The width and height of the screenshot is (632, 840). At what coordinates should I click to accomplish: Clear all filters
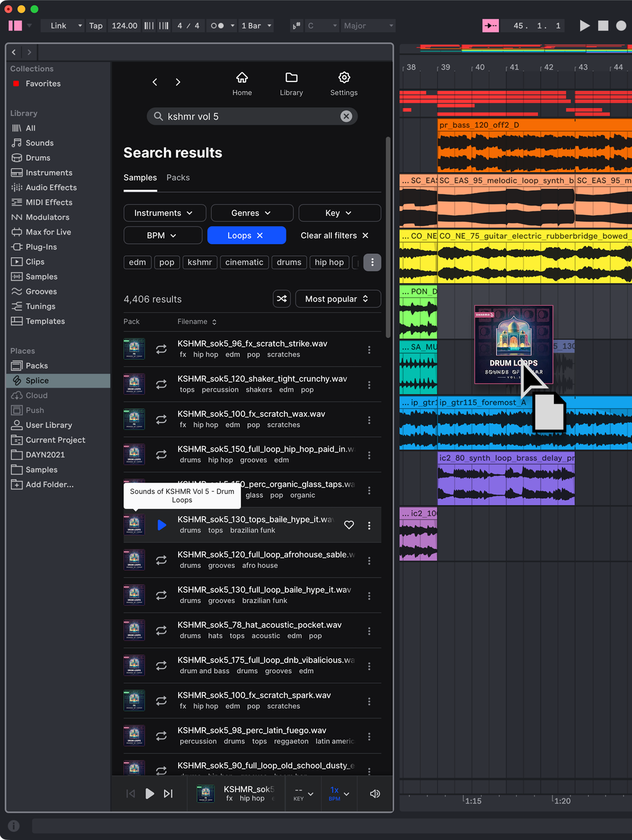[x=334, y=235]
